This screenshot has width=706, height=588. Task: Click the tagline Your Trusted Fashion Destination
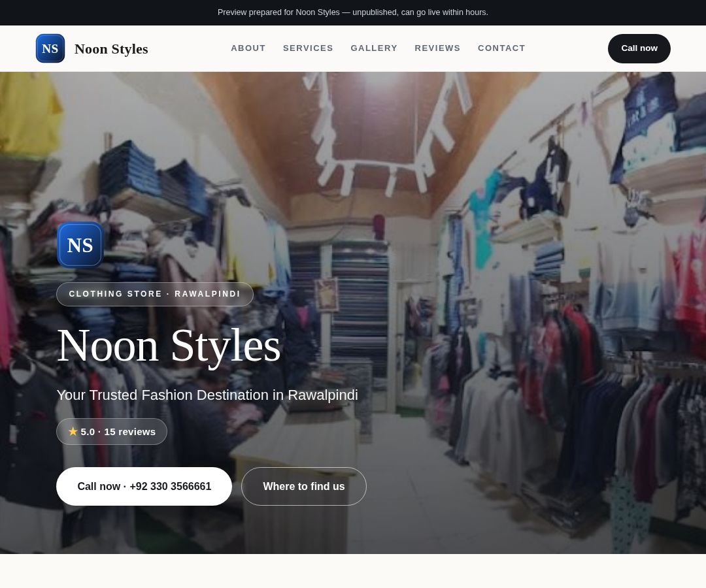point(207,395)
